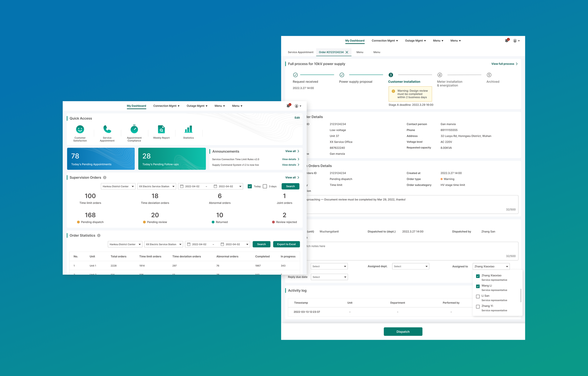588x376 pixels.
Task: Close the Order #2123124234 tab
Action: 347,52
